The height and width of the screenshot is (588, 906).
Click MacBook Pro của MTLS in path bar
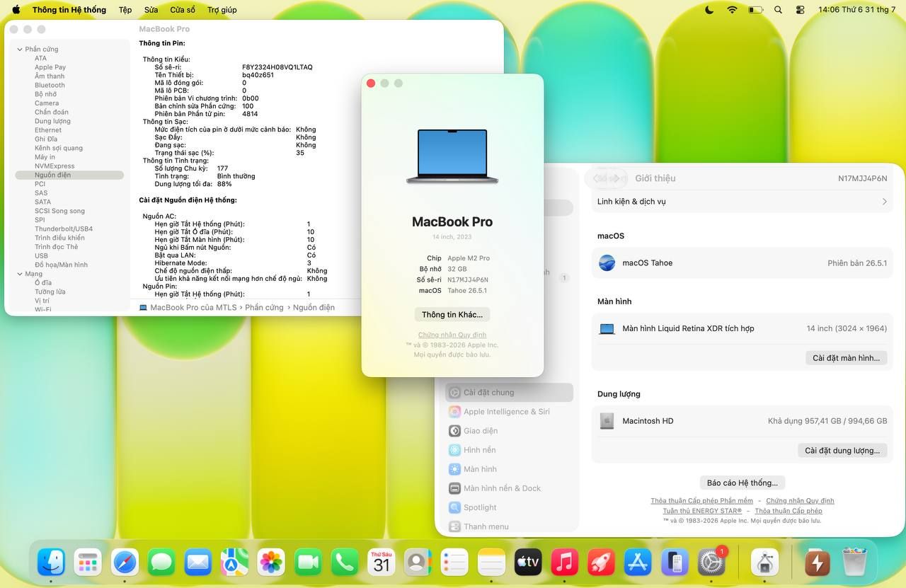tap(188, 308)
